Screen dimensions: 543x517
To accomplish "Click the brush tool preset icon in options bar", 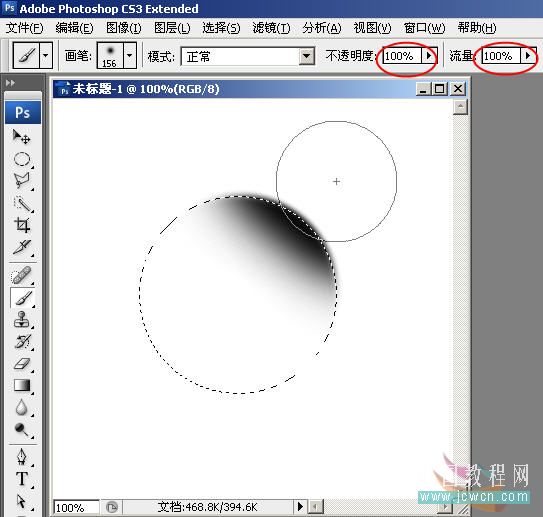I will [x=26, y=55].
